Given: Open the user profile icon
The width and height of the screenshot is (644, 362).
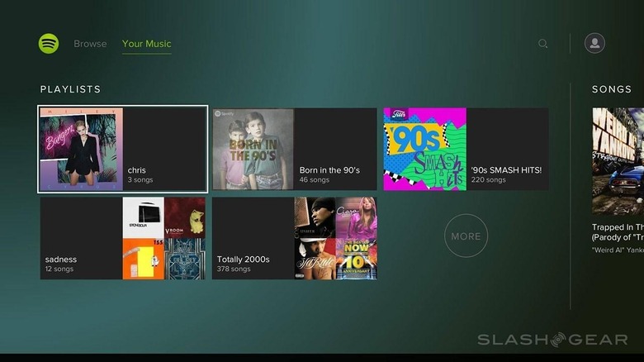Looking at the screenshot, I should tap(594, 43).
